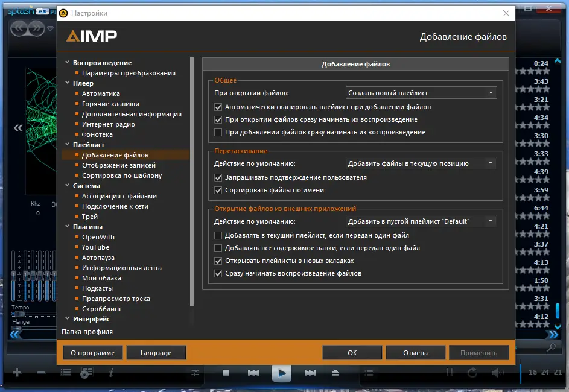
Task: Enable 'Добавлять все содержимое папки' checkbox
Action: (218, 248)
